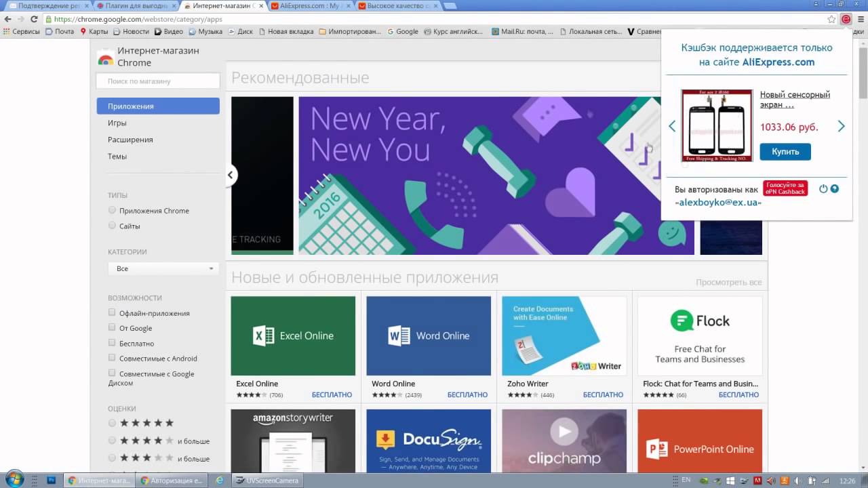Select 'Приложения' in the store sidebar
Screen dimensions: 868x488
[x=158, y=106]
